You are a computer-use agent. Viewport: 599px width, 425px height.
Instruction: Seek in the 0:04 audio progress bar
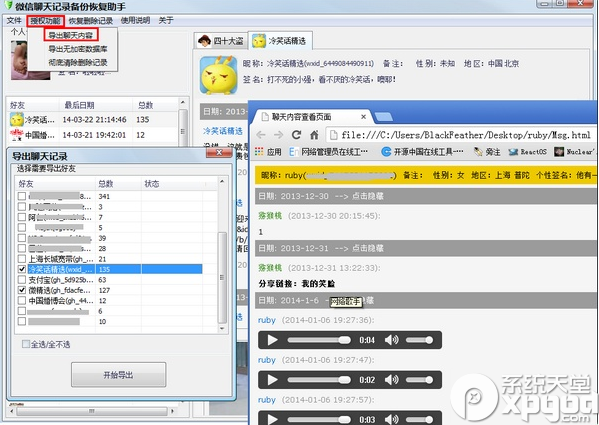coord(319,340)
